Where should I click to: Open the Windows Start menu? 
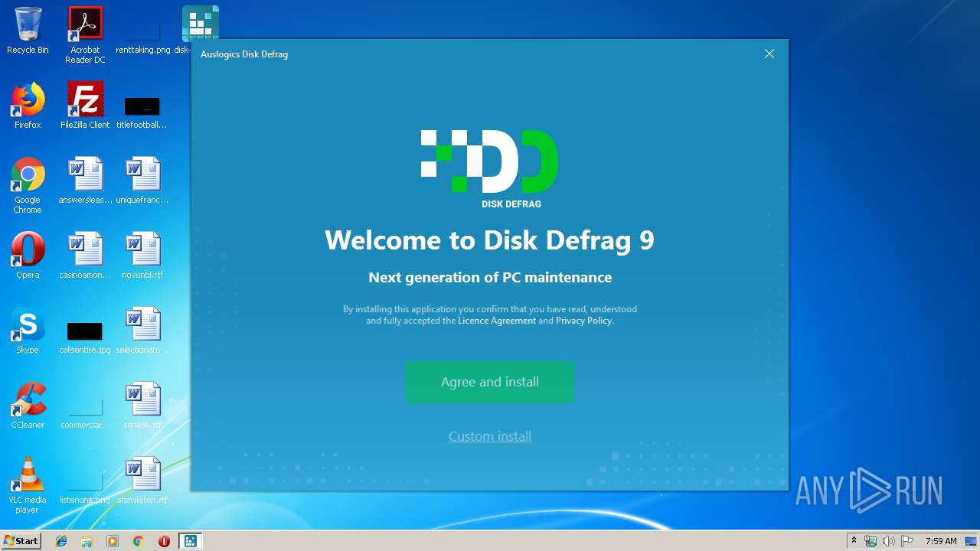click(x=21, y=540)
